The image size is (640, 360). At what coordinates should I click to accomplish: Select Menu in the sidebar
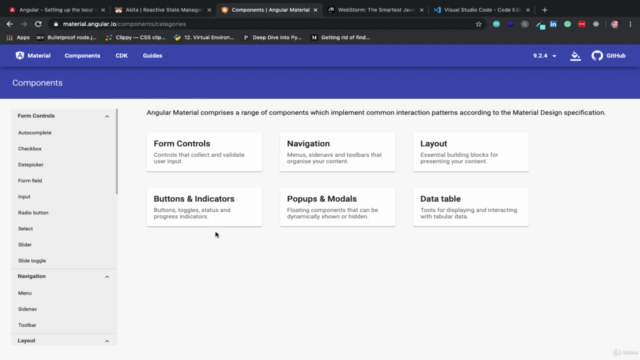coord(24,293)
